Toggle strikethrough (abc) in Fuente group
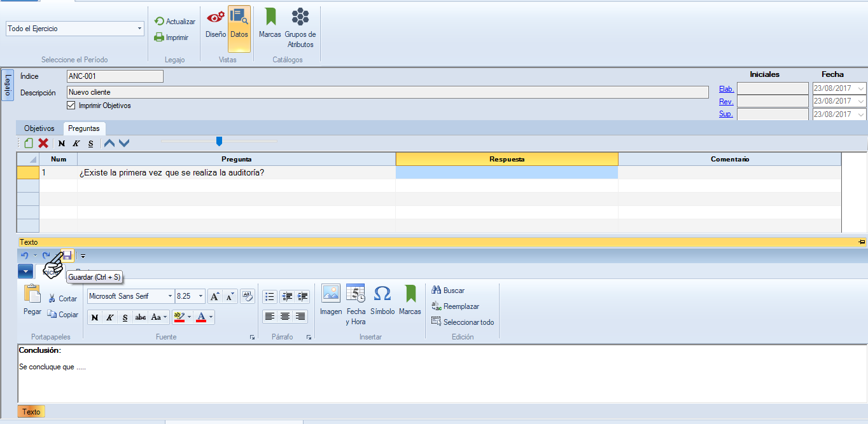The height and width of the screenshot is (424, 868). tap(141, 317)
